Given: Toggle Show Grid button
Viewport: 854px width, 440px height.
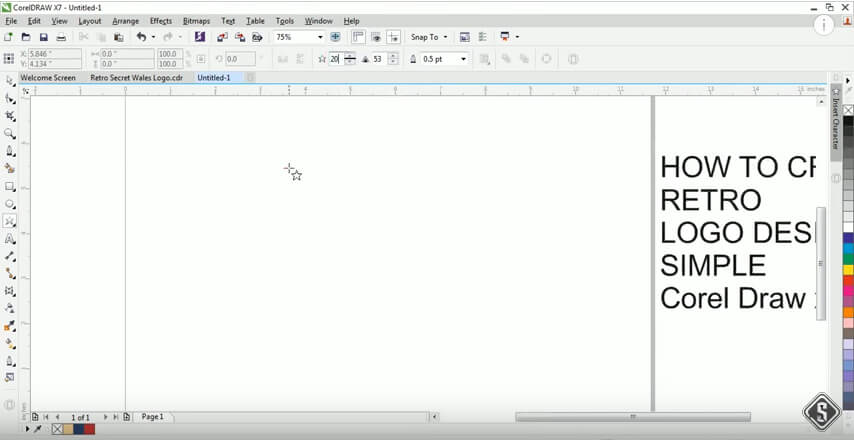Looking at the screenshot, I should [375, 37].
